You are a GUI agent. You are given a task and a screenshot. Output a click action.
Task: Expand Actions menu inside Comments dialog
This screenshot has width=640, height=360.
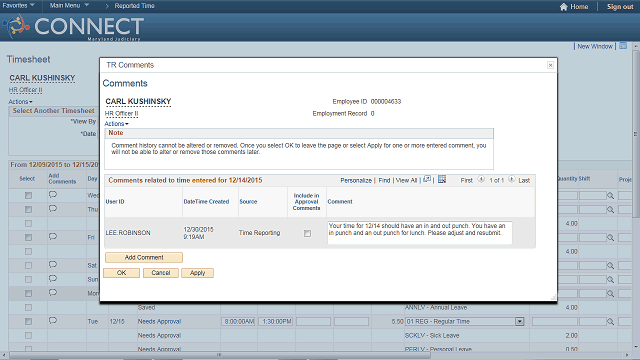pos(116,124)
